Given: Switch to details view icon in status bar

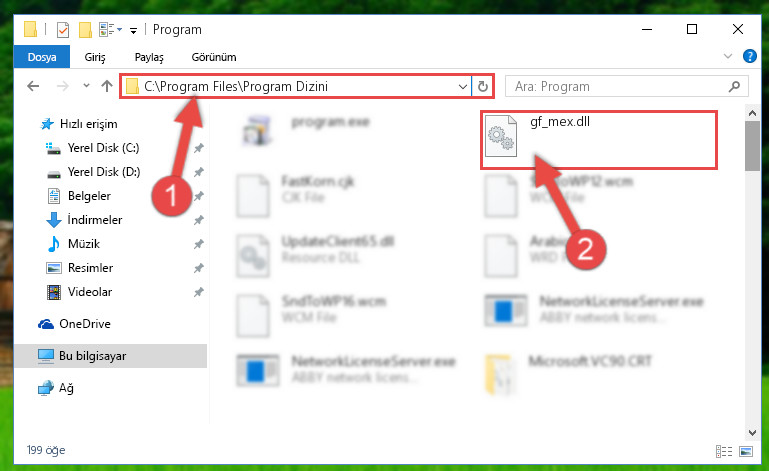Looking at the screenshot, I should click(724, 451).
